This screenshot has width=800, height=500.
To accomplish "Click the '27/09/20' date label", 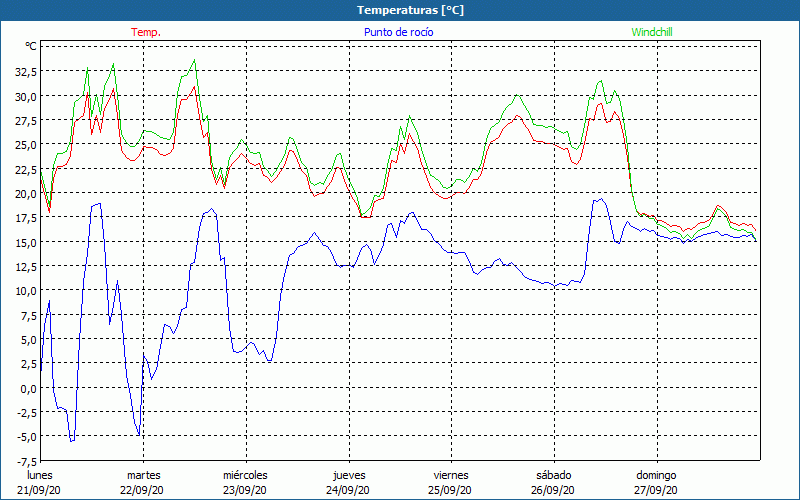I will tap(656, 490).
